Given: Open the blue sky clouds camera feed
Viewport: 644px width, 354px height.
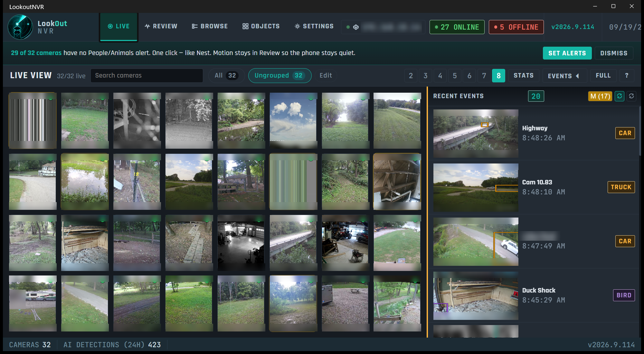Looking at the screenshot, I should coord(293,120).
